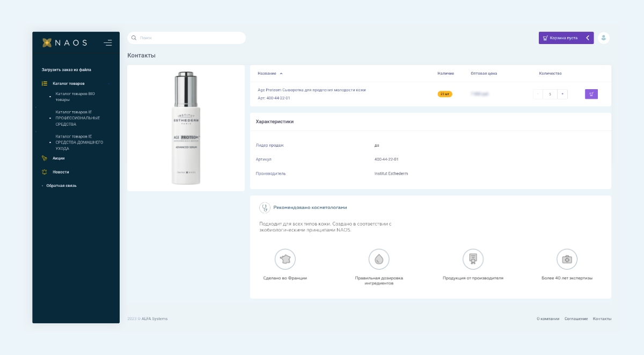The image size is (644, 355).
Task: Click the Артикул value 400-44-22-01
Action: click(x=386, y=160)
